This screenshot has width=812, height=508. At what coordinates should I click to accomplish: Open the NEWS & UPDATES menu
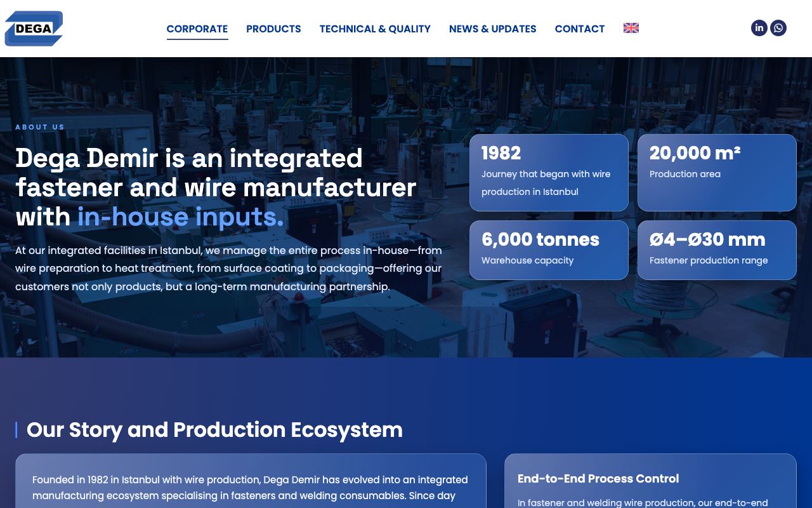pos(493,29)
